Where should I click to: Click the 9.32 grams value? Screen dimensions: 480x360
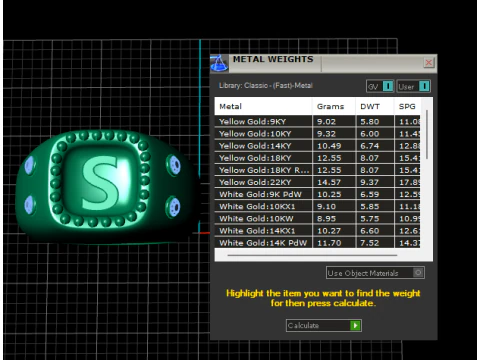(326, 134)
